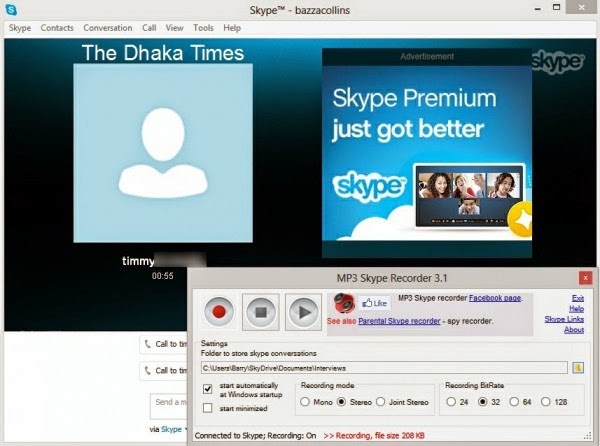Click the Facebook Like thumbs-up button

pos(375,303)
